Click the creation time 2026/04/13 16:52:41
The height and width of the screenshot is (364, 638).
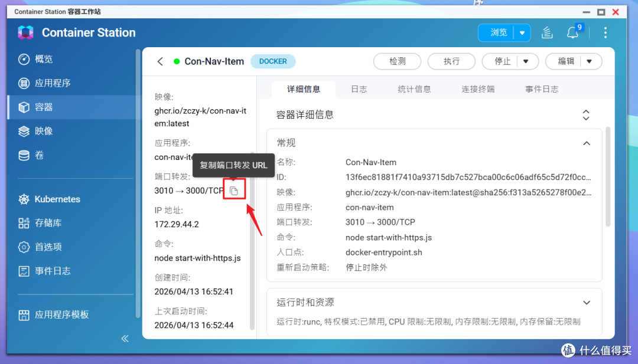(194, 291)
